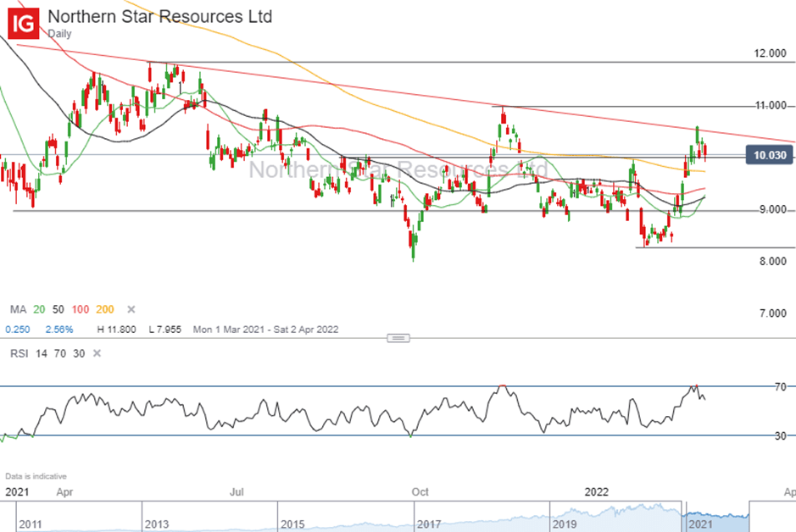
Task: Click the 70 level label on RSI axis
Action: click(x=781, y=387)
